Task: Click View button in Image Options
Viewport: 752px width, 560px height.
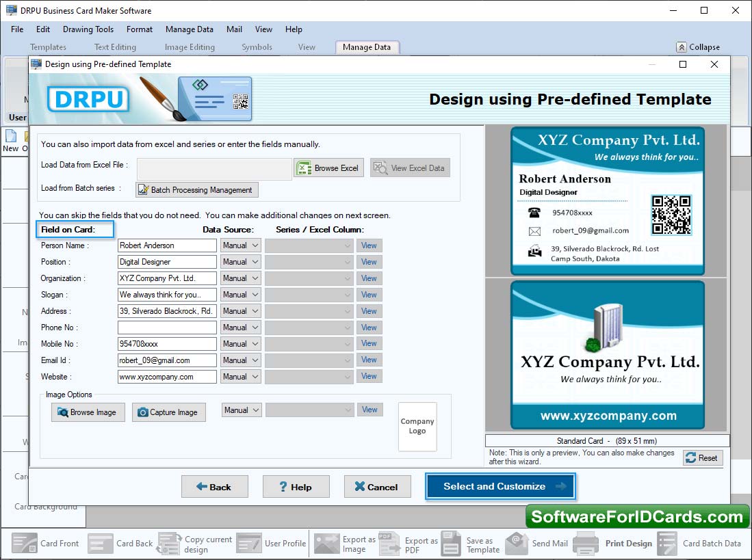Action: [369, 410]
